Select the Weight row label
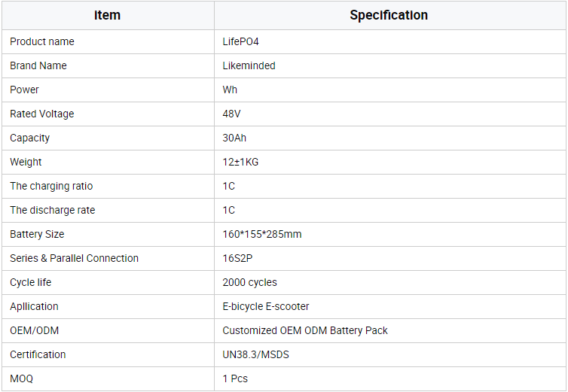Screen dimensions: 568x392 (26, 162)
